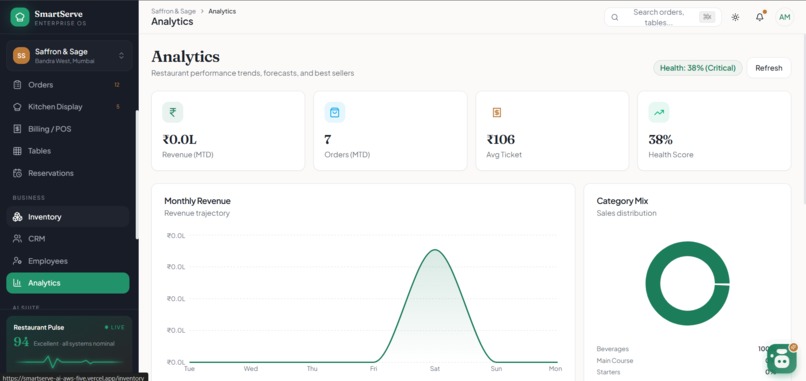Click the Tables grid icon
The image size is (806, 381).
click(17, 151)
